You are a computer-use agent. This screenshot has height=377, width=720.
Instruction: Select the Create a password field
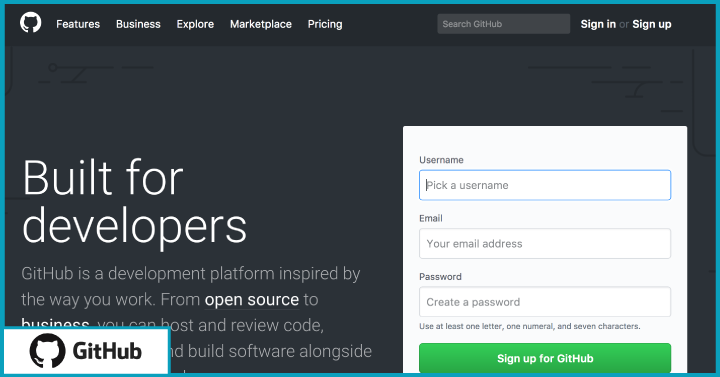[545, 302]
